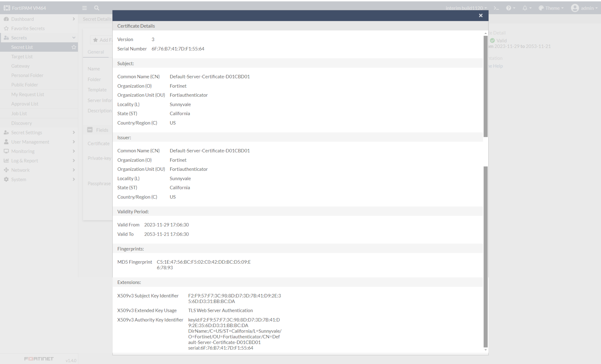Click the Network arrows icon
Image resolution: width=601 pixels, height=364 pixels.
tap(6, 170)
